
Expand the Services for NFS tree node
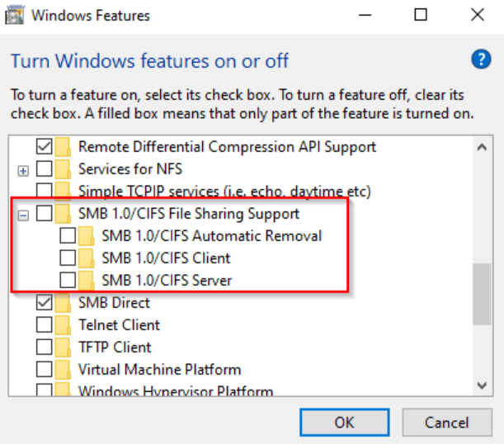(23, 170)
